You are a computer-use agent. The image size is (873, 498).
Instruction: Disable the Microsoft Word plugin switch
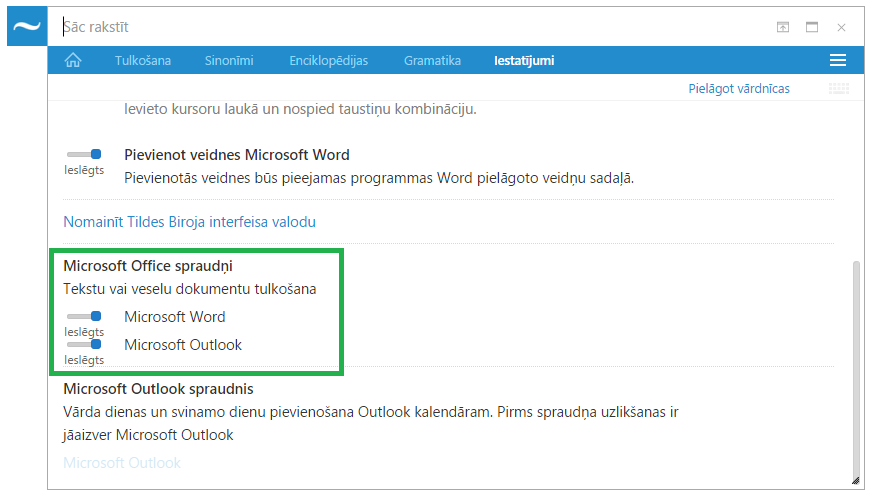(x=85, y=316)
